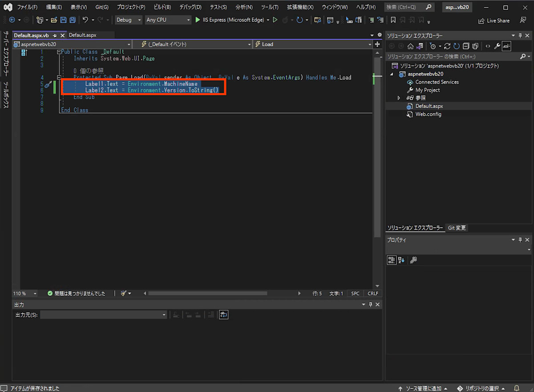The height and width of the screenshot is (392, 534).
Task: Click the Switch Views icon in Solution Explorer
Action: click(x=420, y=46)
